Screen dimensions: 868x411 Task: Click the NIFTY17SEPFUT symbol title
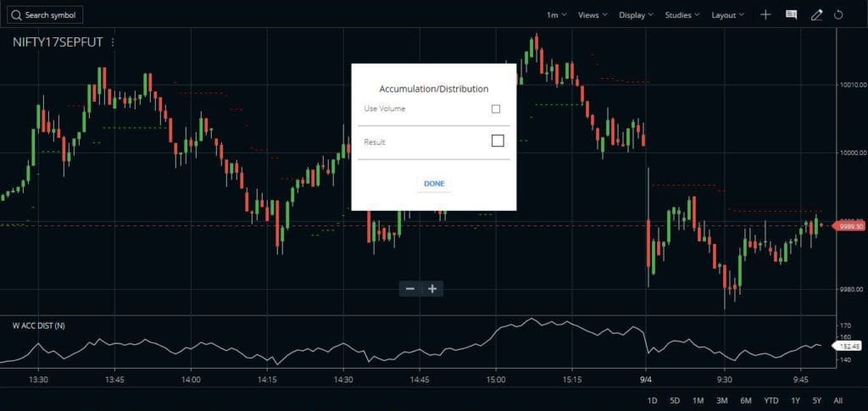point(58,42)
